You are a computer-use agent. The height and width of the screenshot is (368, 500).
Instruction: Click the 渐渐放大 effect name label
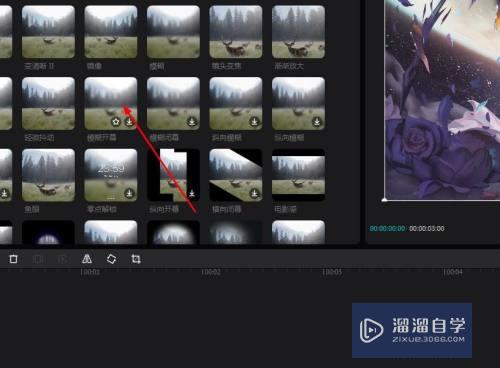pos(289,66)
